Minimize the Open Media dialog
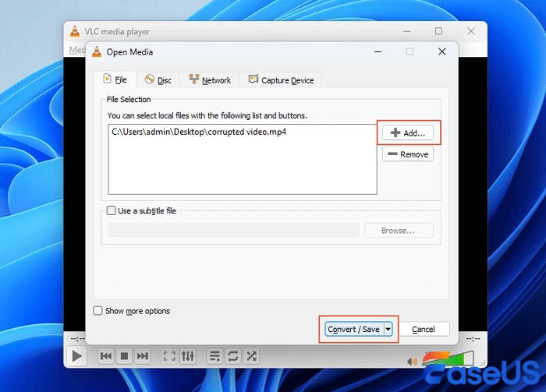 [x=378, y=52]
